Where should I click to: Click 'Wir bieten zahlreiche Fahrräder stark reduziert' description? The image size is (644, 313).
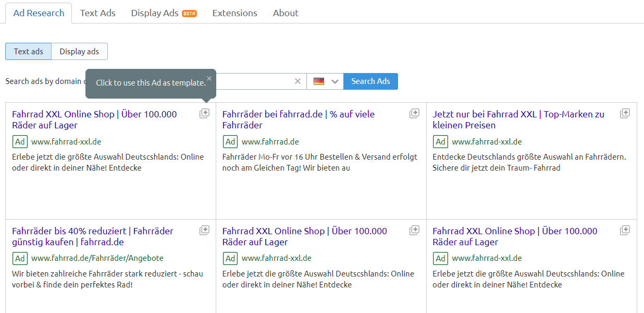coord(108,279)
